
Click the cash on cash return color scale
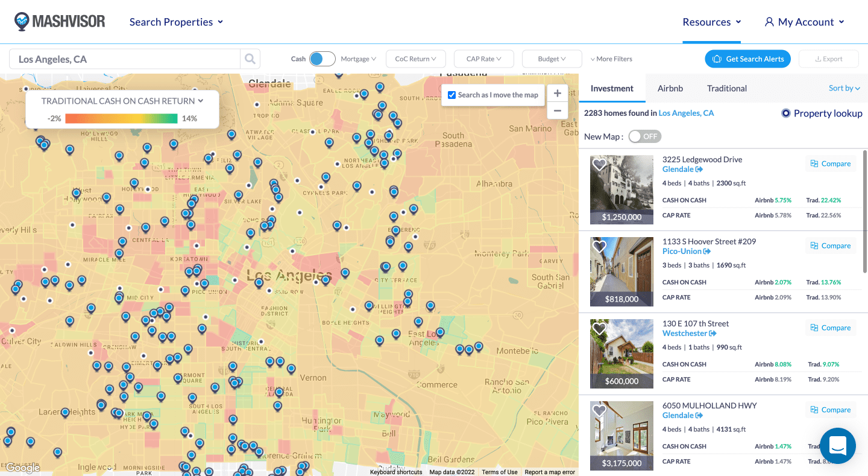(x=121, y=118)
